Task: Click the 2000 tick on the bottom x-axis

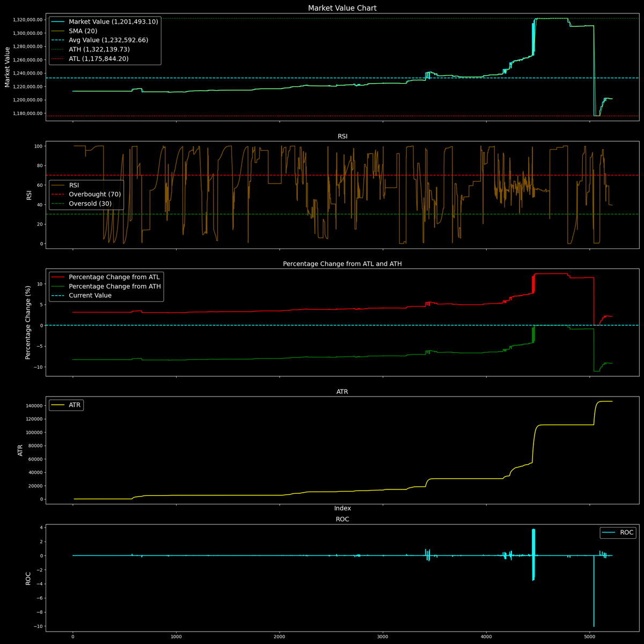Action: tap(279, 638)
